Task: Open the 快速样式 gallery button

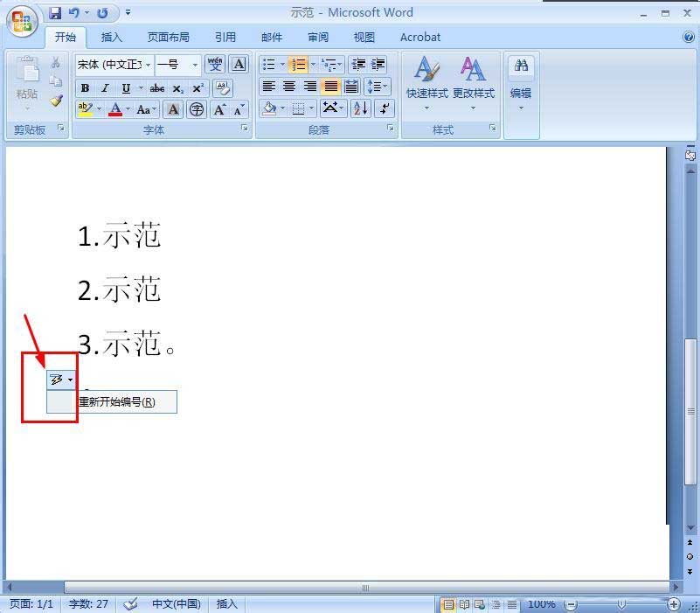Action: [426, 84]
